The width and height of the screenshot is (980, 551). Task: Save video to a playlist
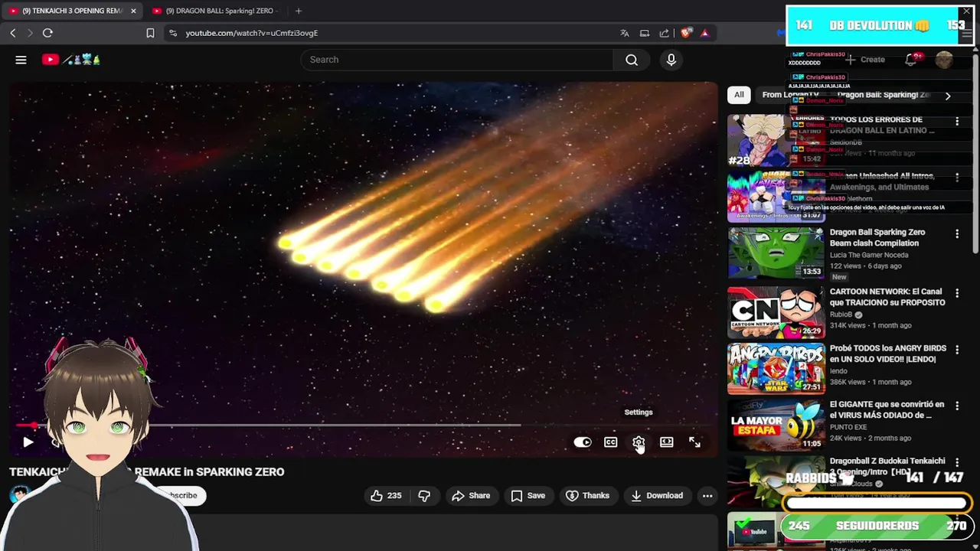(528, 496)
